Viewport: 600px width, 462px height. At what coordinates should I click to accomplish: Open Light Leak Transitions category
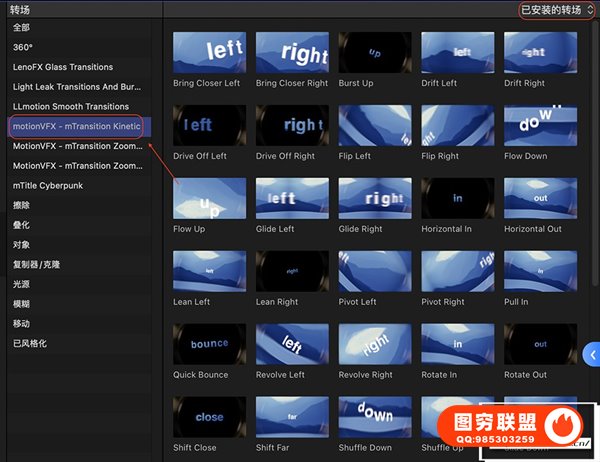point(75,87)
